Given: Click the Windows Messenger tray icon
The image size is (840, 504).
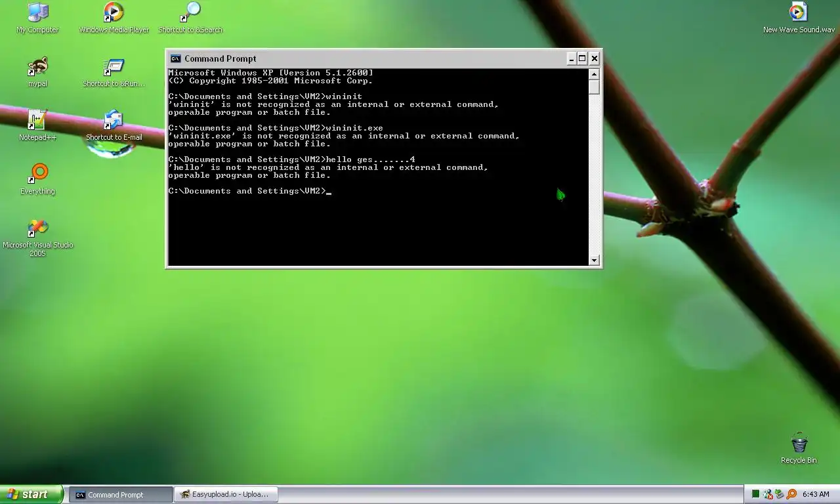Looking at the screenshot, I should point(768,494).
